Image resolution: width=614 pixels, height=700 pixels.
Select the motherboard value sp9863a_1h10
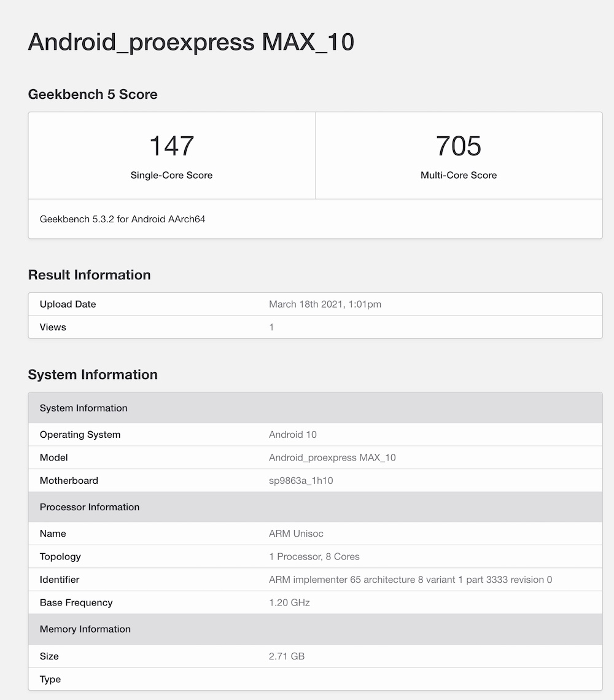pyautogui.click(x=301, y=481)
